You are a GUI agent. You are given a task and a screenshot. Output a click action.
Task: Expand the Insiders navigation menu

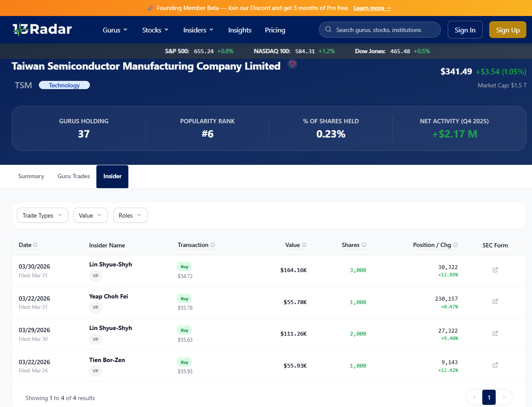click(x=198, y=30)
